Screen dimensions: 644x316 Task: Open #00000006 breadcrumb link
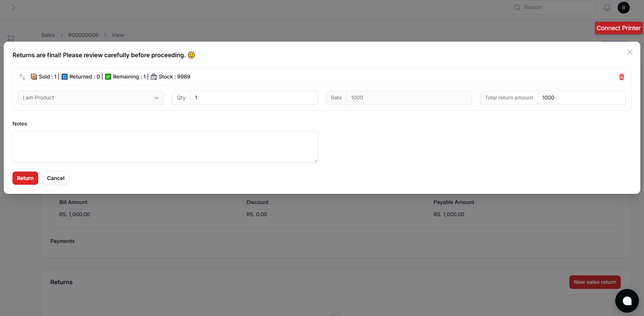[83, 35]
